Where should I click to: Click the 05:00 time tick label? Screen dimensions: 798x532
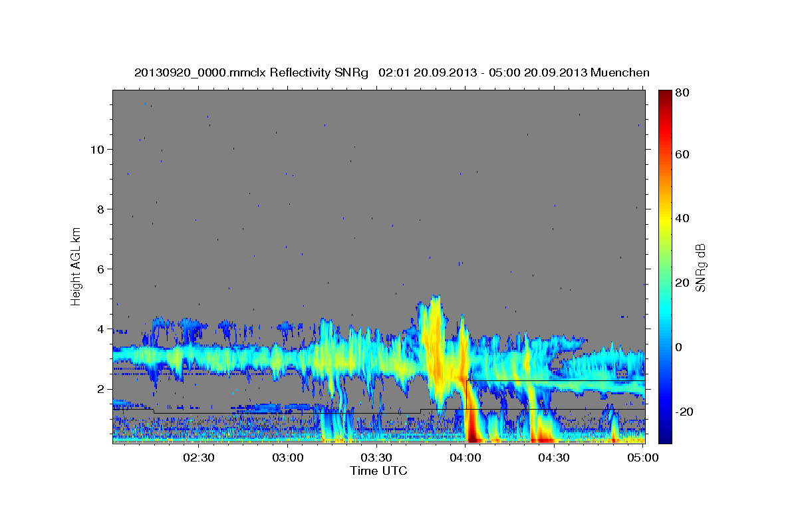(642, 458)
